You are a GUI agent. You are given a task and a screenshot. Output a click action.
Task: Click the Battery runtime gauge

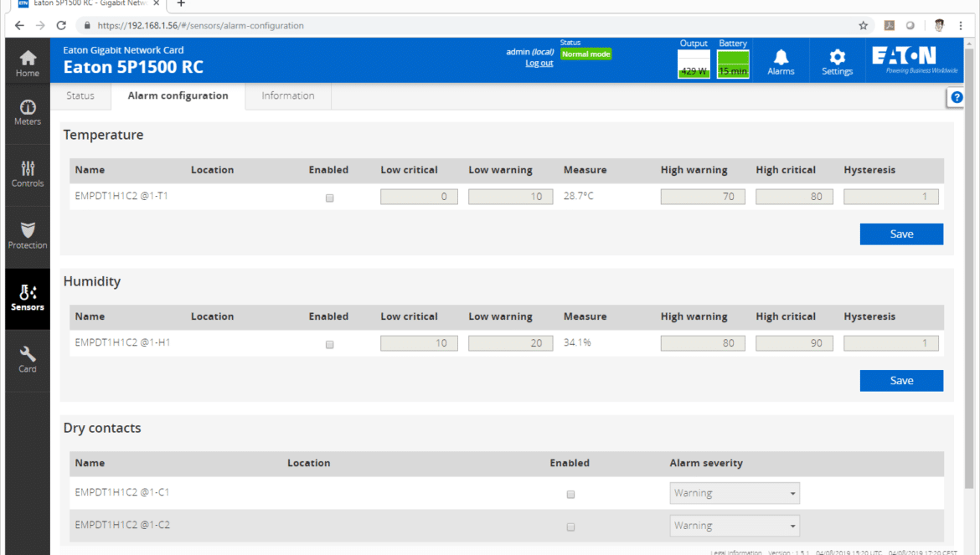(x=733, y=64)
